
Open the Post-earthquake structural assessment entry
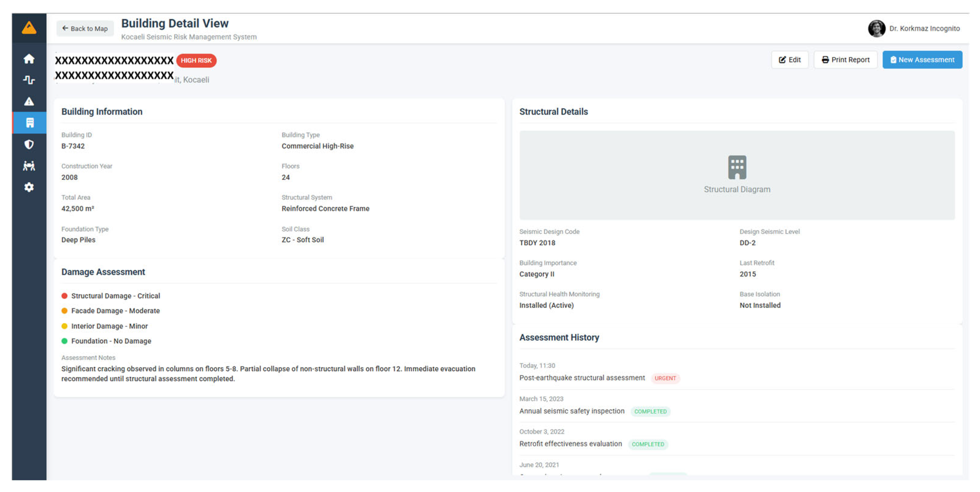click(582, 377)
